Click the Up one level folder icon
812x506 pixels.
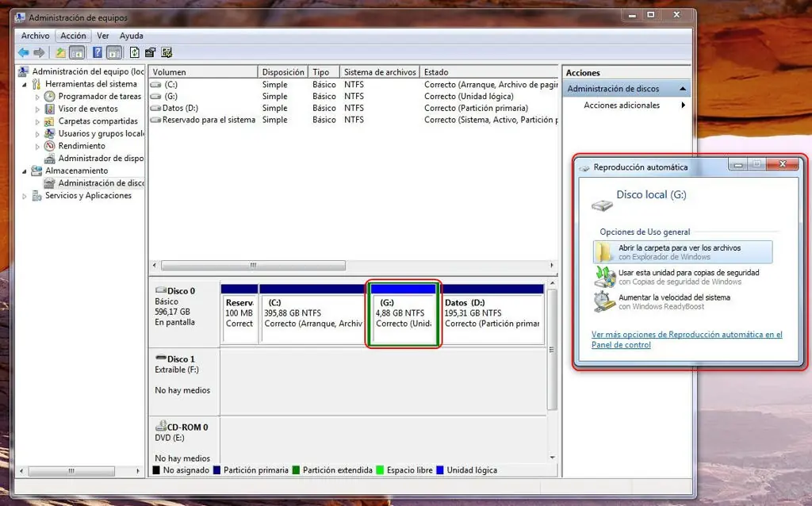click(60, 53)
